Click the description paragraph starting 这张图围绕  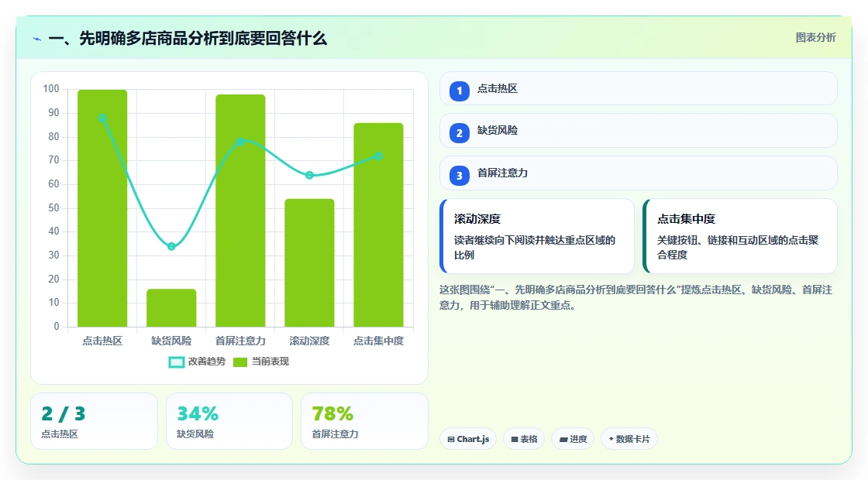pyautogui.click(x=635, y=297)
